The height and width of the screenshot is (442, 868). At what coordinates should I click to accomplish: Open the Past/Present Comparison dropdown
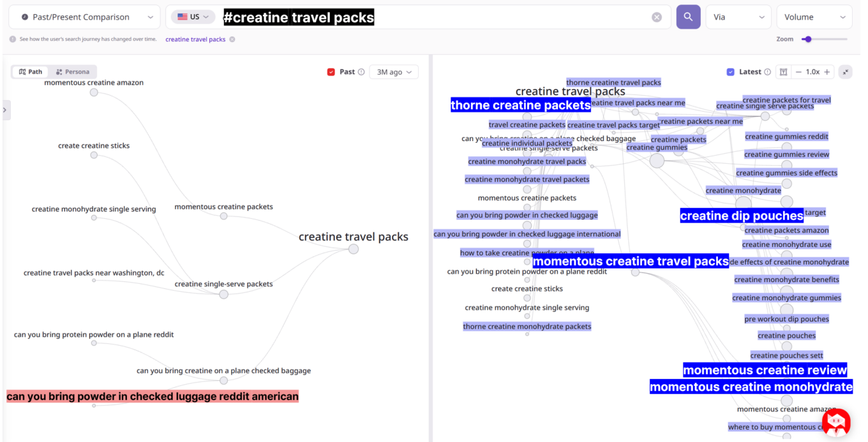pyautogui.click(x=85, y=17)
